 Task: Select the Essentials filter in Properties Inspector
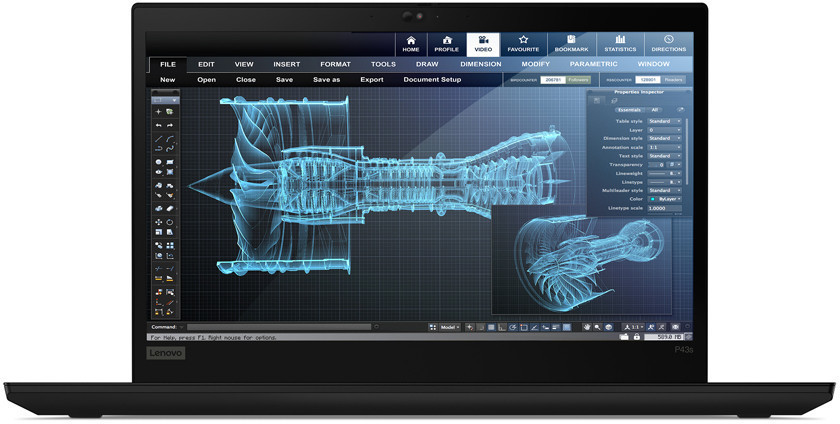[x=629, y=110]
